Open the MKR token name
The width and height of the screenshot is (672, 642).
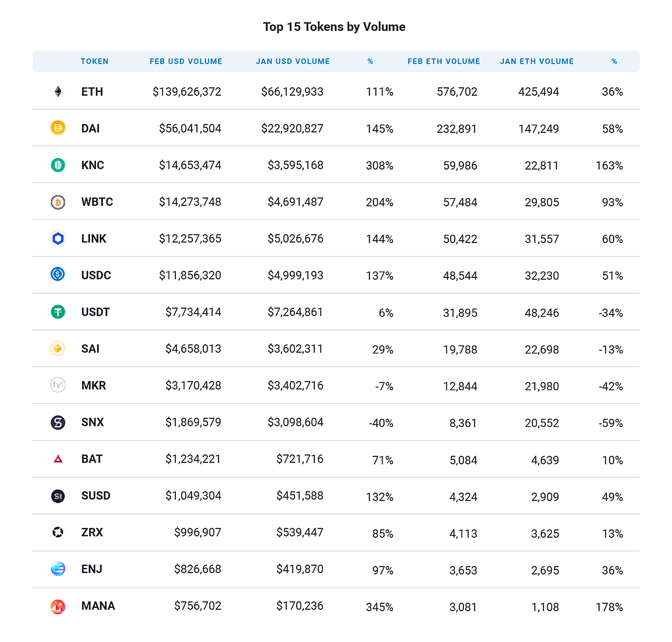[x=93, y=386]
